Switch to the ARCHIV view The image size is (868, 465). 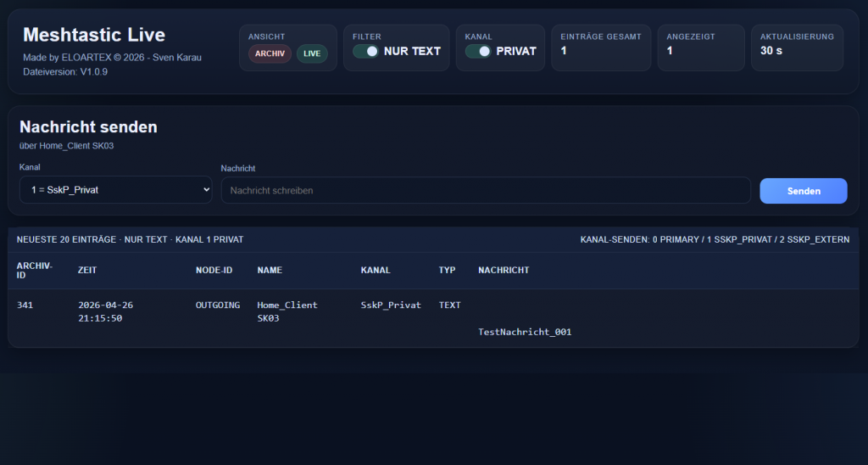(x=270, y=53)
